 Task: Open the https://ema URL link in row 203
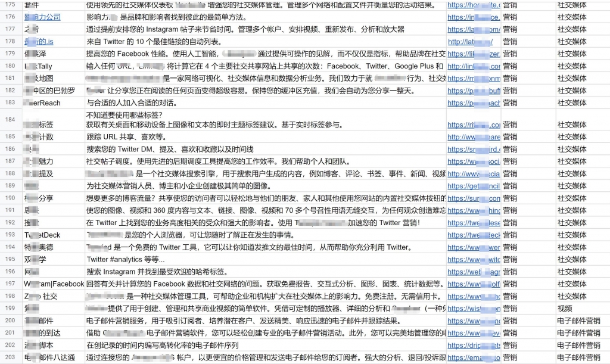474,357
